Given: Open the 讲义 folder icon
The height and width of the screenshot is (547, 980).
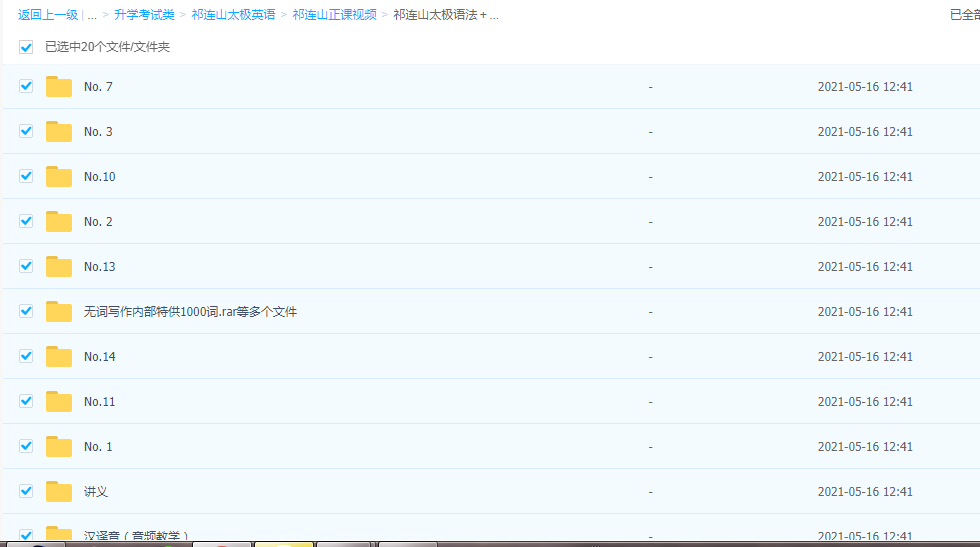Looking at the screenshot, I should (x=59, y=492).
